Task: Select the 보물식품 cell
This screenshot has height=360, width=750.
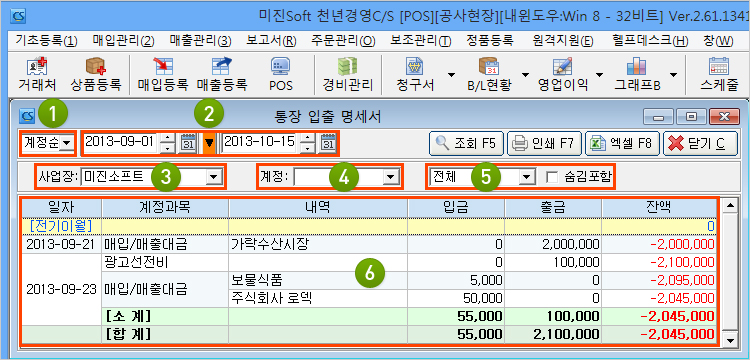Action: [318, 280]
